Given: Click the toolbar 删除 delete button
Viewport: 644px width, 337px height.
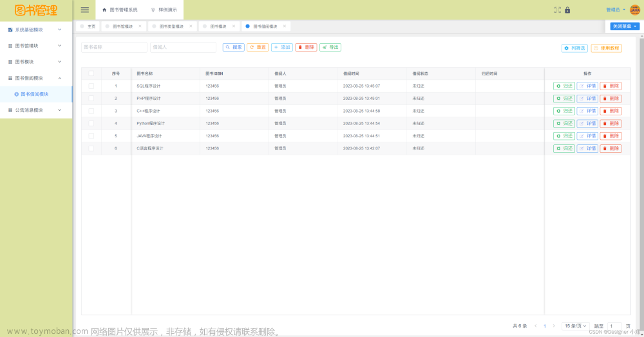Looking at the screenshot, I should pyautogui.click(x=306, y=47).
